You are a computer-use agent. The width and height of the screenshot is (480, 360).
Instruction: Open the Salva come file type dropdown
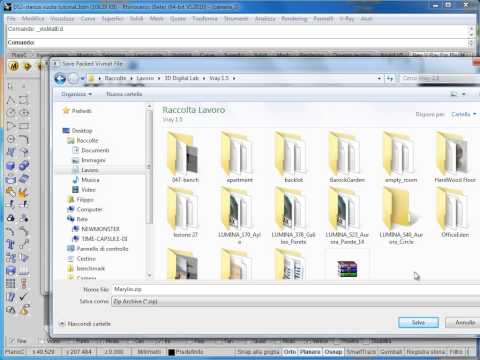coord(295,301)
